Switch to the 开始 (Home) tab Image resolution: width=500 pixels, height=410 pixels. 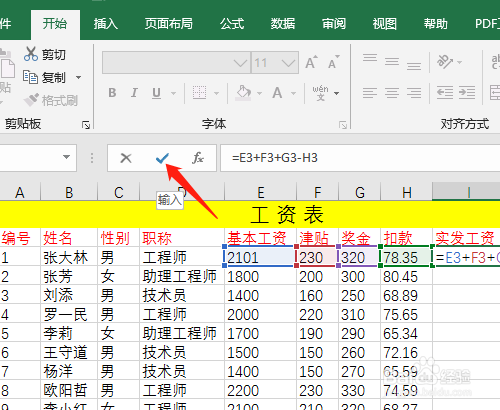click(x=55, y=24)
